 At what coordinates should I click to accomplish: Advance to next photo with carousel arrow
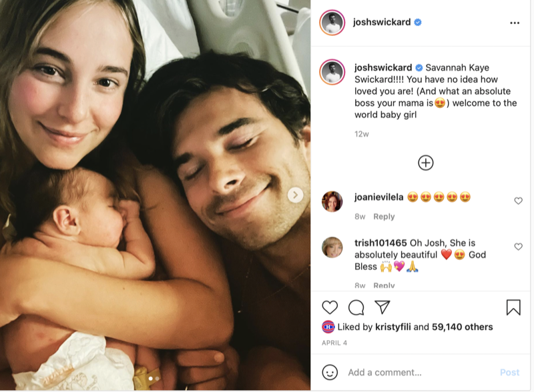coord(295,195)
